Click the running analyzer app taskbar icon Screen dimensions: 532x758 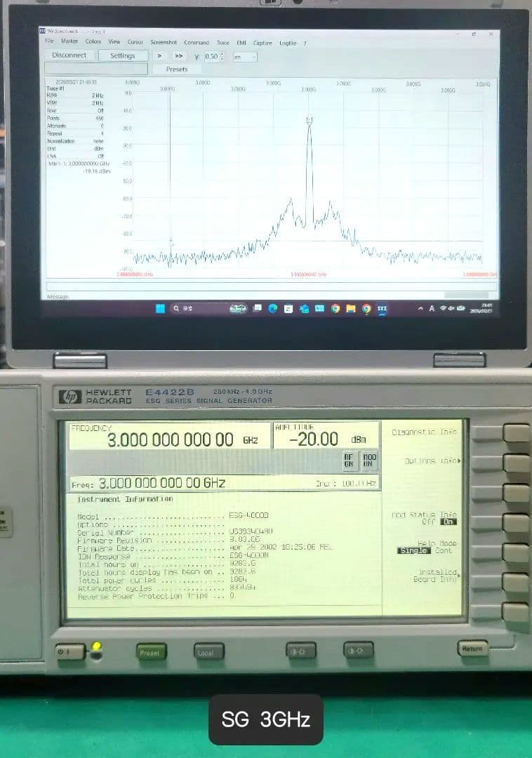point(382,308)
